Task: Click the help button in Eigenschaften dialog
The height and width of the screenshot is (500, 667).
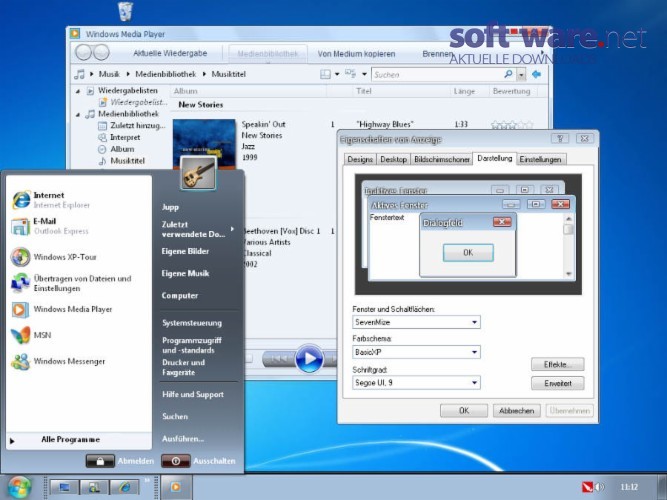Action: [x=560, y=139]
